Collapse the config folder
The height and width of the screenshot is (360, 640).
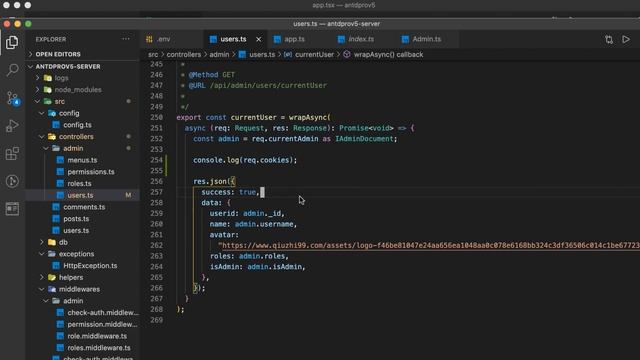coord(82,113)
